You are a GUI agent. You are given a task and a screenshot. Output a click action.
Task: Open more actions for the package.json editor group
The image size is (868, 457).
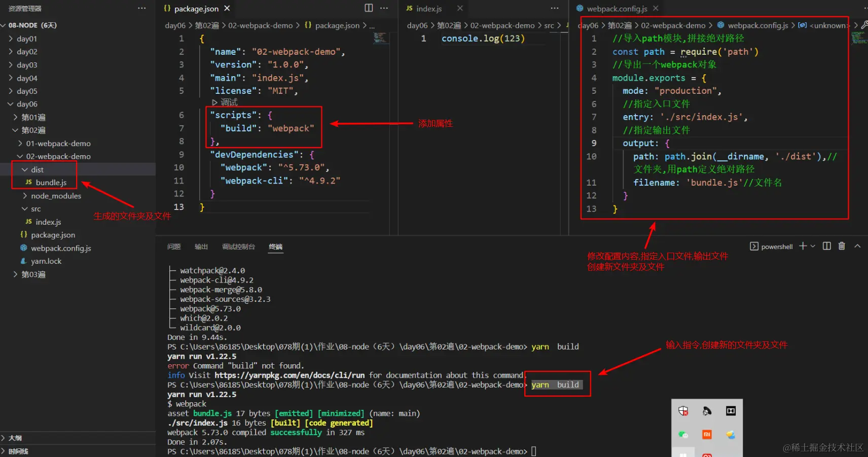384,8
